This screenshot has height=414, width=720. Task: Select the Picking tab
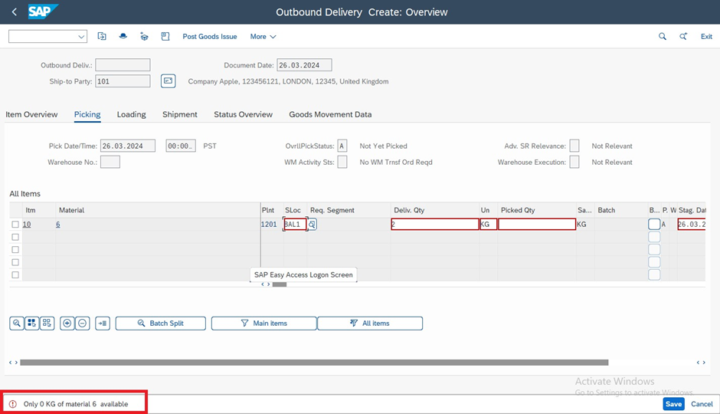[x=87, y=114]
